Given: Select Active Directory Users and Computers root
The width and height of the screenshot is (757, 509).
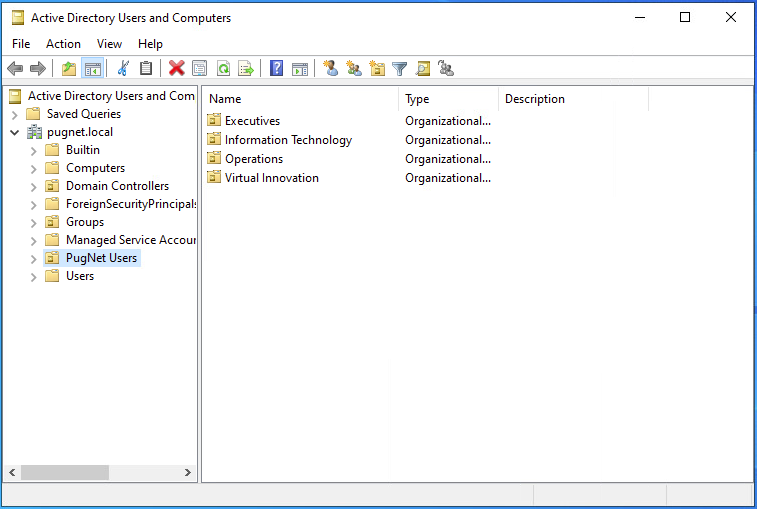Looking at the screenshot, I should 111,96.
